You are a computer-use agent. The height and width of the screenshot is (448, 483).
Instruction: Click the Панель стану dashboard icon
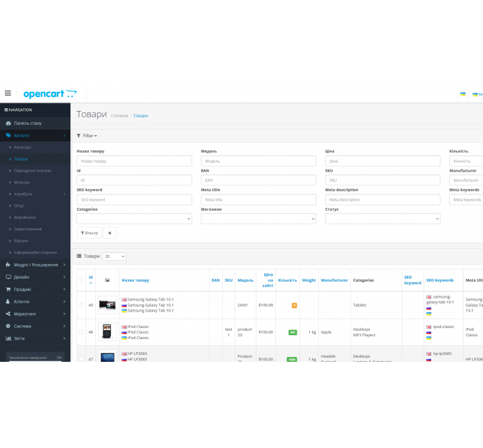coord(8,123)
